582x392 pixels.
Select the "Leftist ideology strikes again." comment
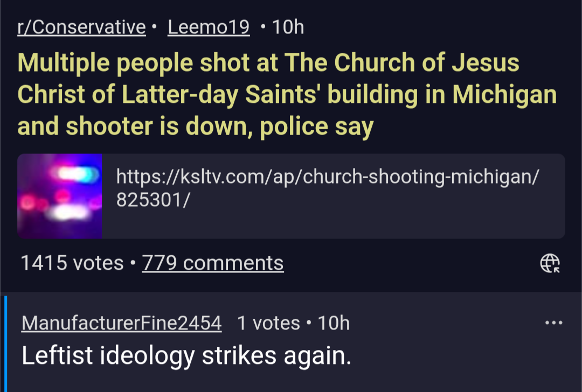click(186, 355)
